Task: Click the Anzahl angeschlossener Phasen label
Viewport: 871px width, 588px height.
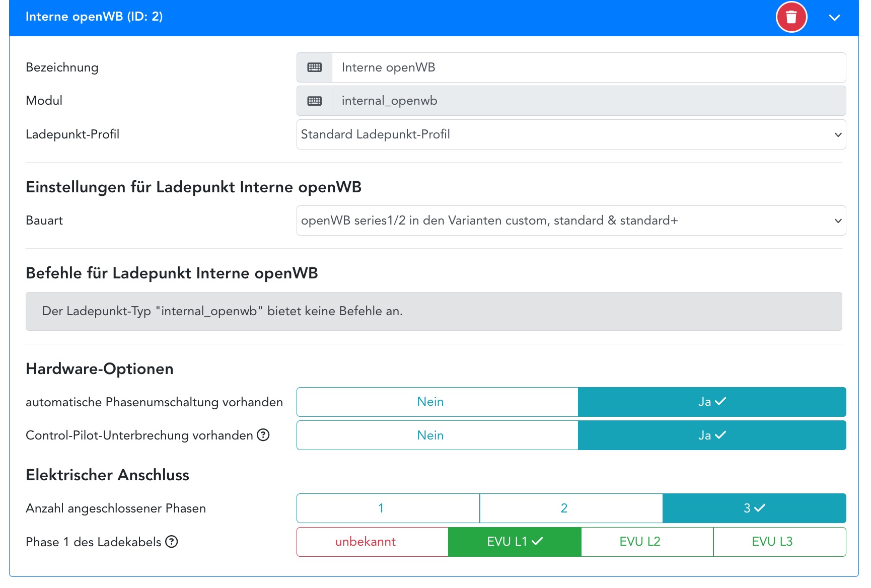Action: [116, 508]
